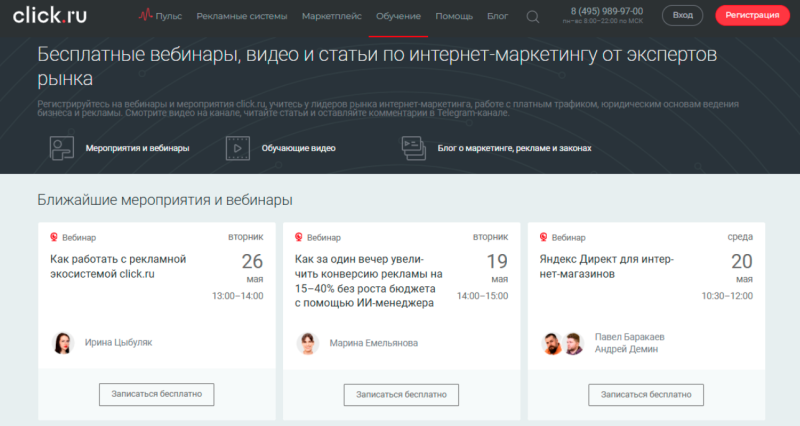The height and width of the screenshot is (426, 800).
Task: Click heading Ближайшие мероприятия и вебинары
Action: coord(165,200)
